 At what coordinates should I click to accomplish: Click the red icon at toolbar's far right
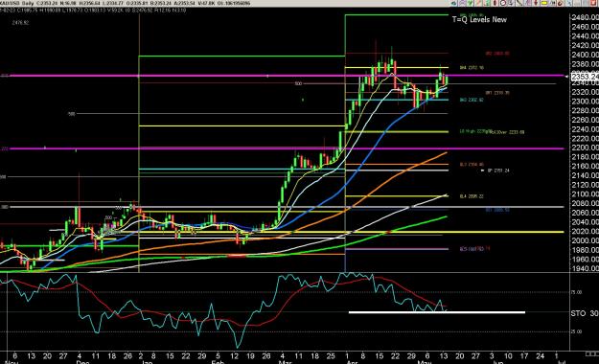pyautogui.click(x=593, y=3)
